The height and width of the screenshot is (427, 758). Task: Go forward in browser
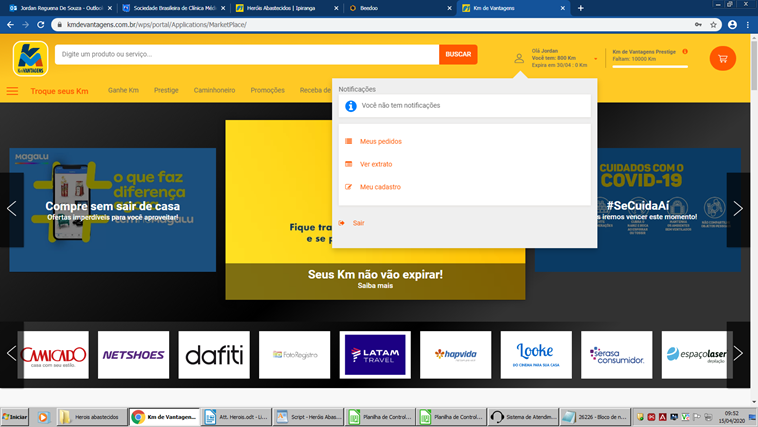(25, 25)
